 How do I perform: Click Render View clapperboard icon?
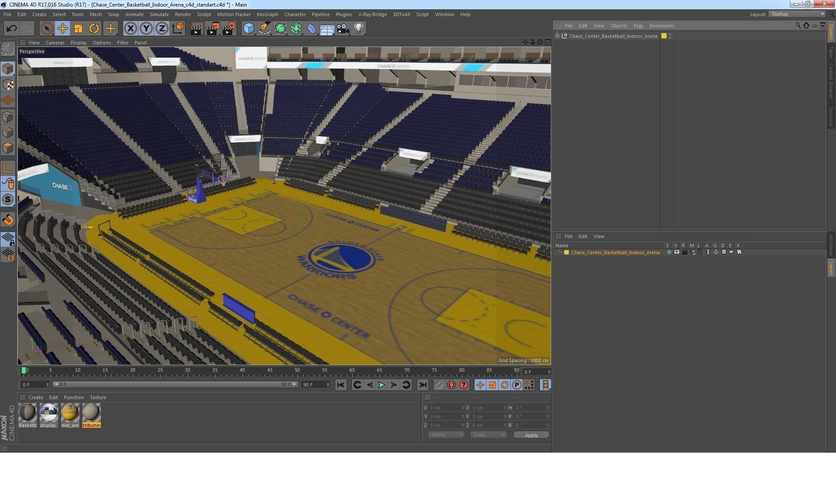tap(197, 29)
